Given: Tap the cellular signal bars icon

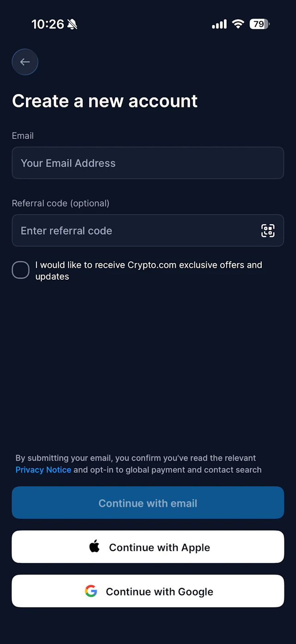Looking at the screenshot, I should click(219, 24).
